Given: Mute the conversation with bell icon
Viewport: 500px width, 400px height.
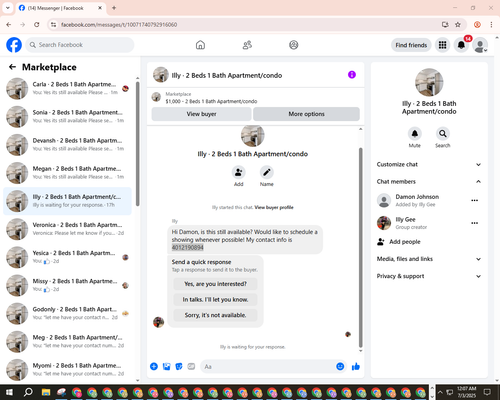Looking at the screenshot, I should (415, 134).
